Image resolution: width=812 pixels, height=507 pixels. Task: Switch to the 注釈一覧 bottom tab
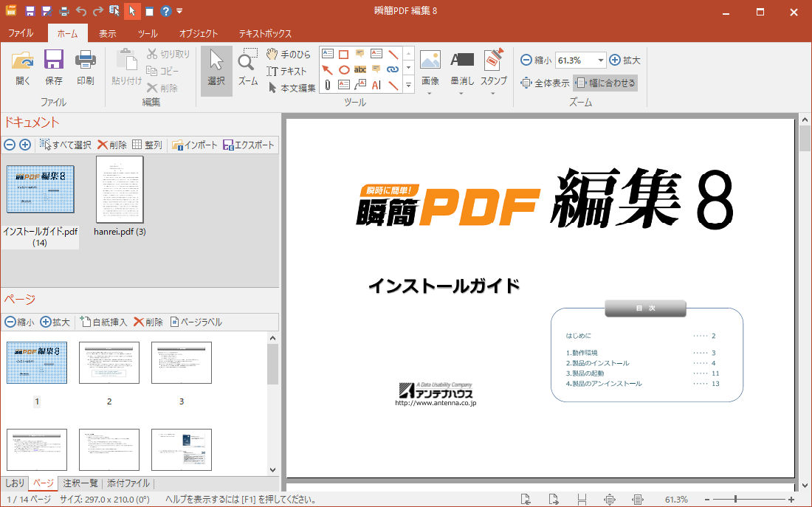pos(80,483)
